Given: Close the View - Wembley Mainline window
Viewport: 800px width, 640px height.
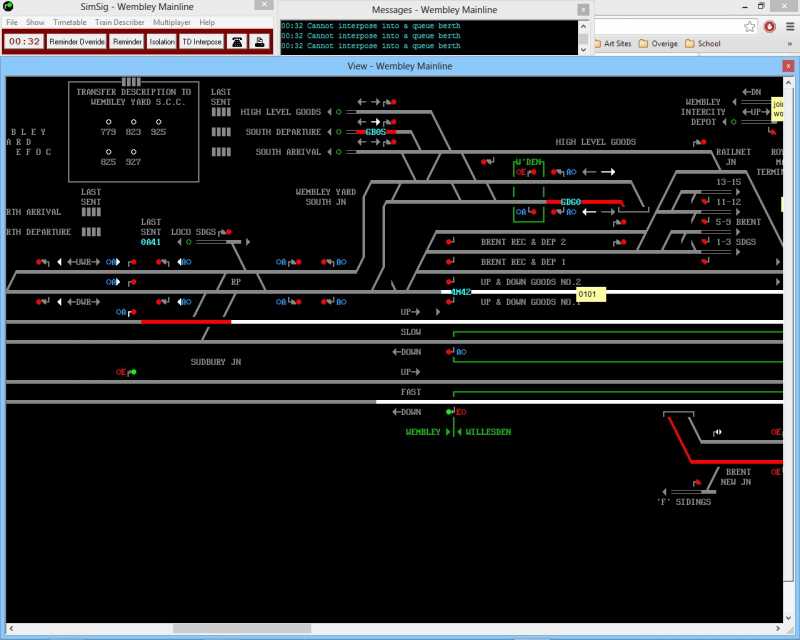Looking at the screenshot, I should [788, 66].
